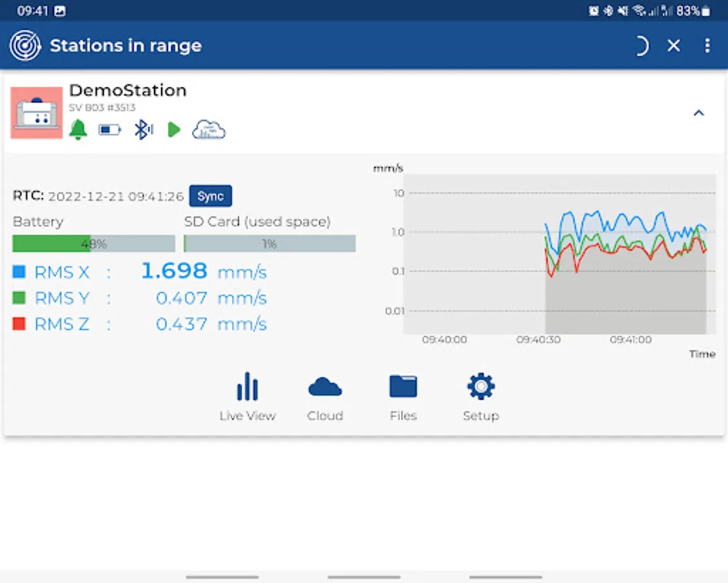Click the cloud data status icon
728x583 pixels.
tap(209, 130)
